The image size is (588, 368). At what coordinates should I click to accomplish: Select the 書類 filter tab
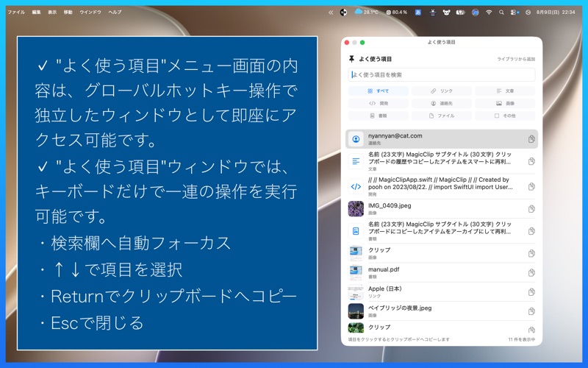click(x=378, y=116)
